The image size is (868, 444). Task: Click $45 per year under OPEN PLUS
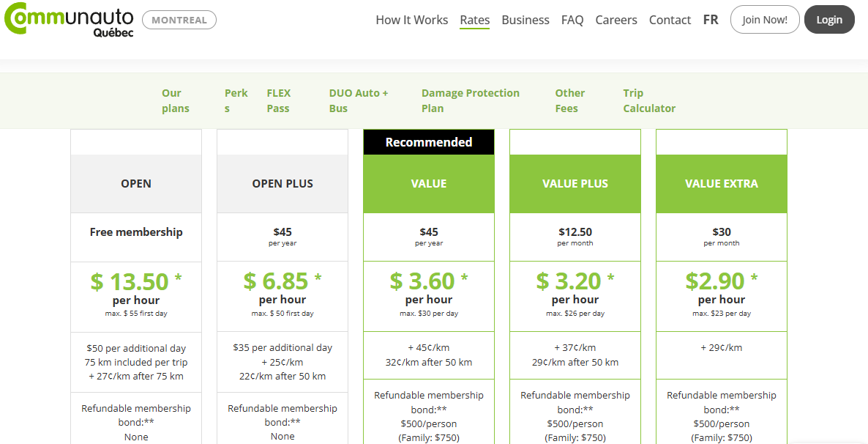pyautogui.click(x=283, y=236)
